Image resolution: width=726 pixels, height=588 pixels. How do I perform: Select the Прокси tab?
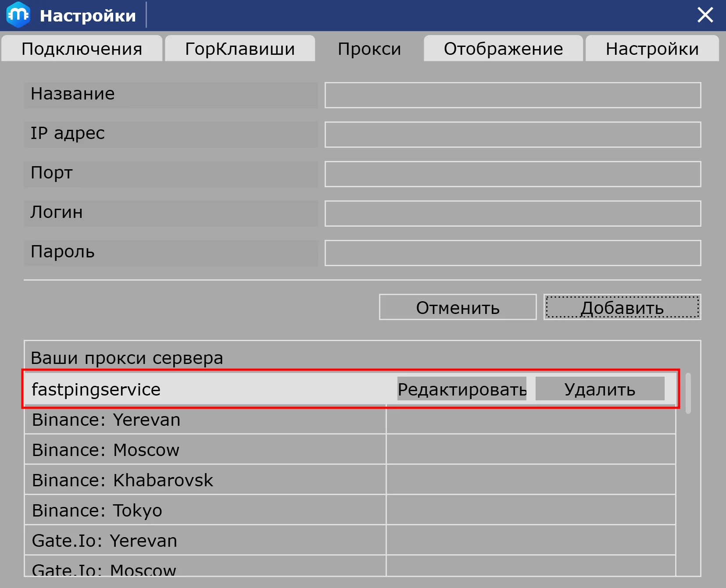[x=369, y=49]
